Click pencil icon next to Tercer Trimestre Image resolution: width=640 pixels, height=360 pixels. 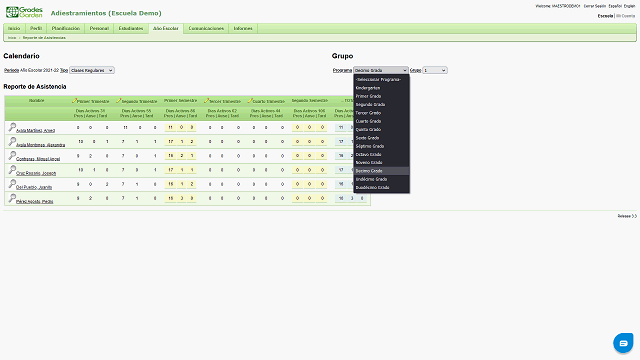207,100
